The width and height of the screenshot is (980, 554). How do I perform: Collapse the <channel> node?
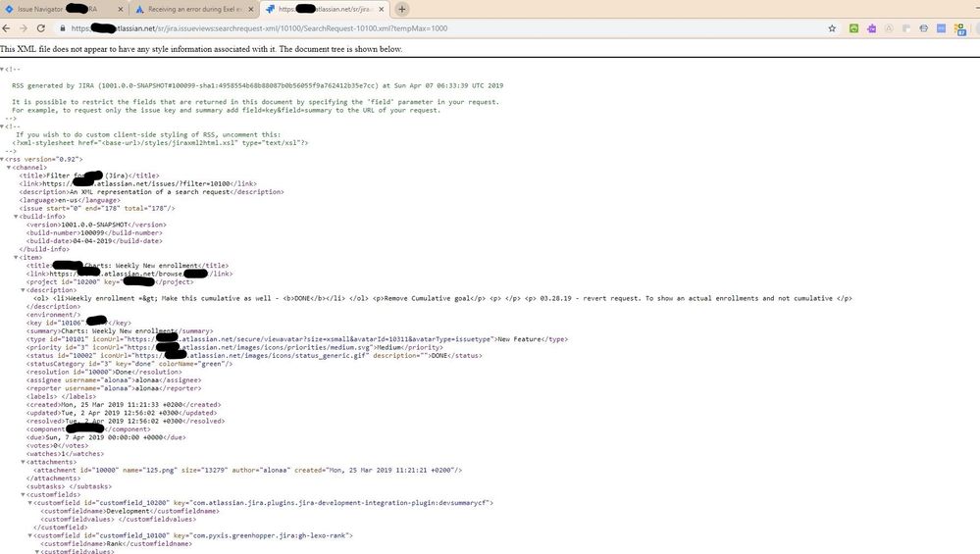pyautogui.click(x=9, y=168)
